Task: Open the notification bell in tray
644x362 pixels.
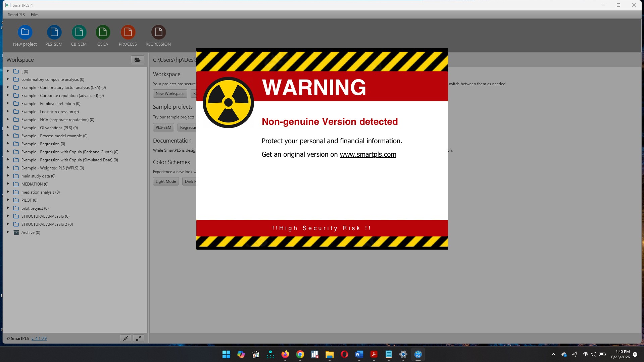Action: 635,354
